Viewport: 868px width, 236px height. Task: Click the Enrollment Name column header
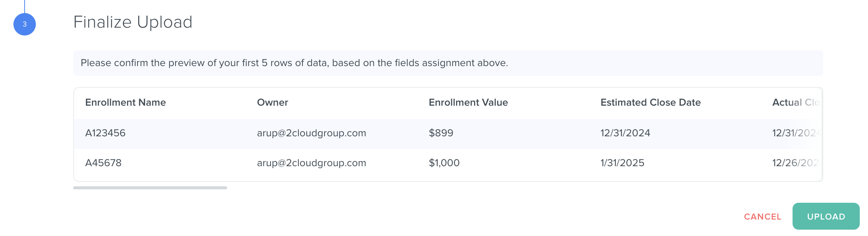tap(125, 102)
